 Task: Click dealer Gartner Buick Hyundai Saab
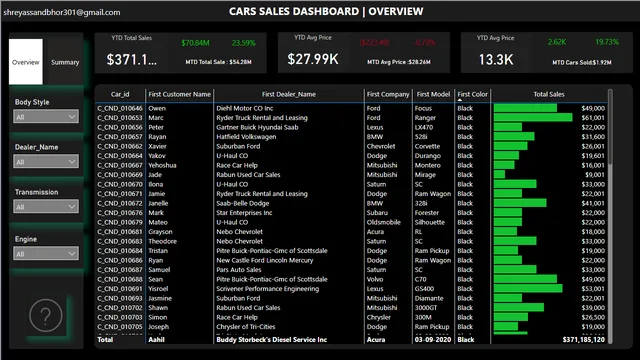point(257,127)
